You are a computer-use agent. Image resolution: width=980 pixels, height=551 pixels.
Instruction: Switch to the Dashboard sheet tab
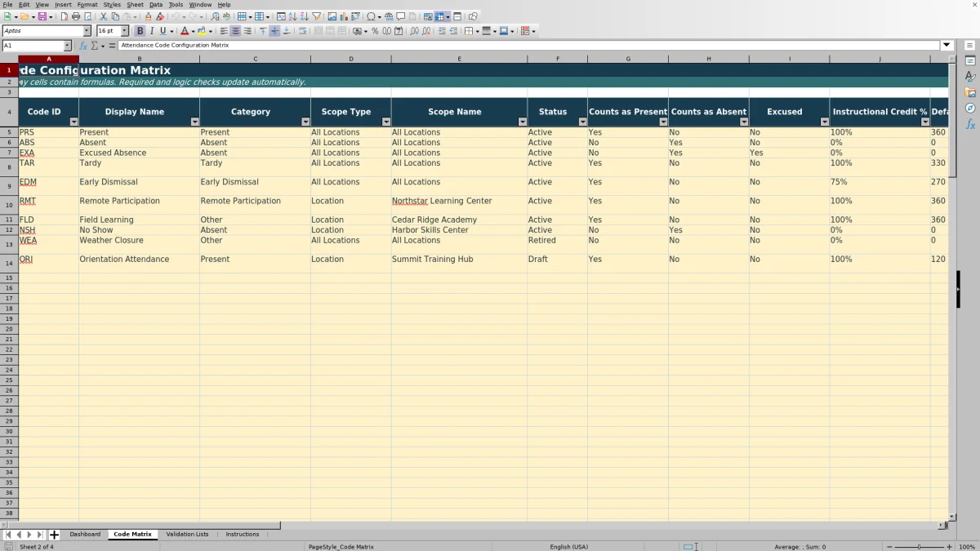coord(85,535)
